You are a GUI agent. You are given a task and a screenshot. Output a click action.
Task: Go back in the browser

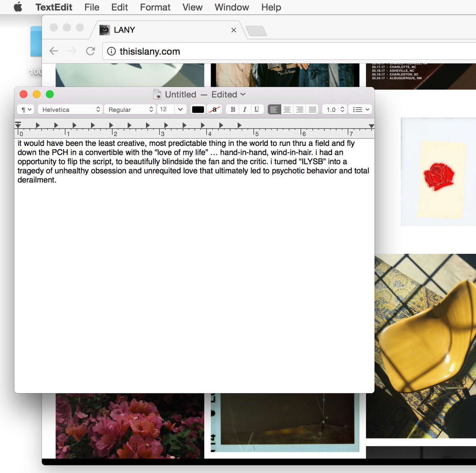click(54, 51)
